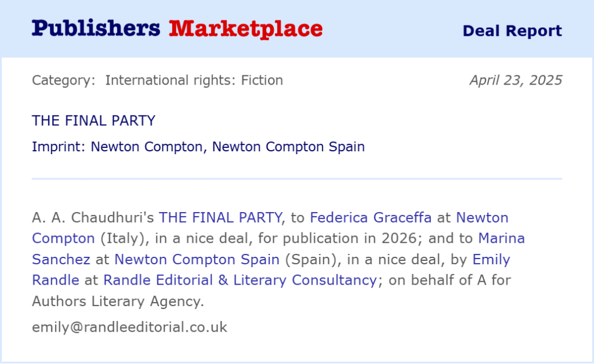Follow the Newton Compton Spain link before (Spain)

(197, 260)
